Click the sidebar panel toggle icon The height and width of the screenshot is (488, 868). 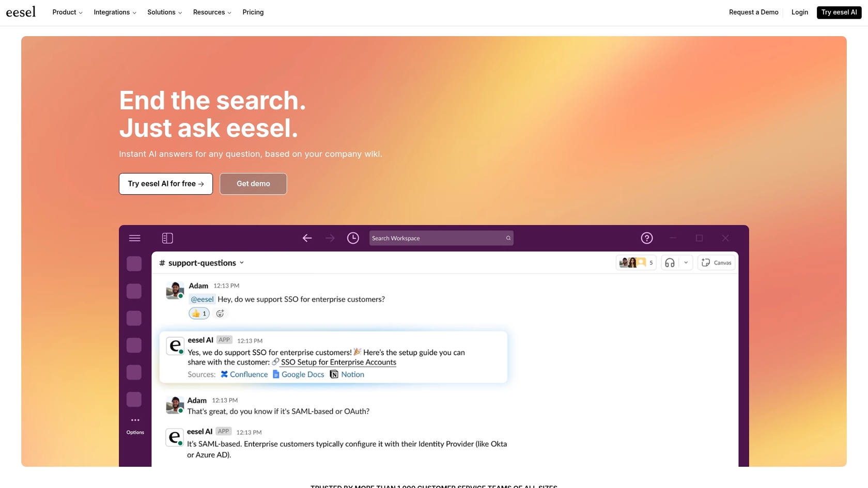click(x=167, y=238)
